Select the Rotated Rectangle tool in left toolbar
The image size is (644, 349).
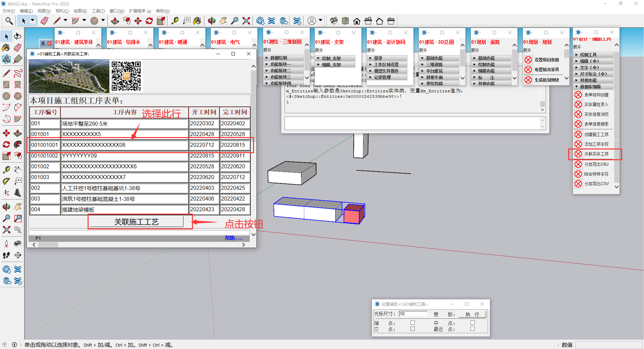[x=18, y=84]
